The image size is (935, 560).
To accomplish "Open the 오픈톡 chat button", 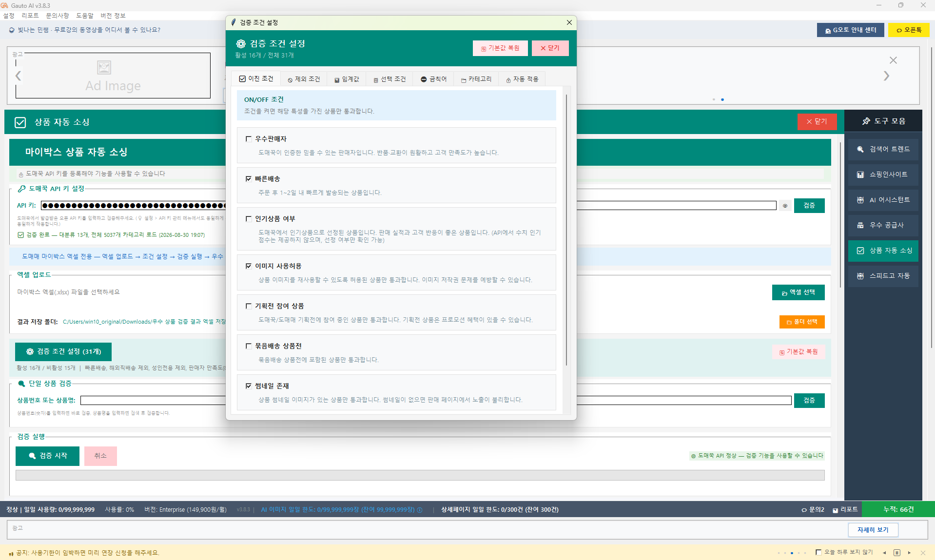I will coord(909,30).
